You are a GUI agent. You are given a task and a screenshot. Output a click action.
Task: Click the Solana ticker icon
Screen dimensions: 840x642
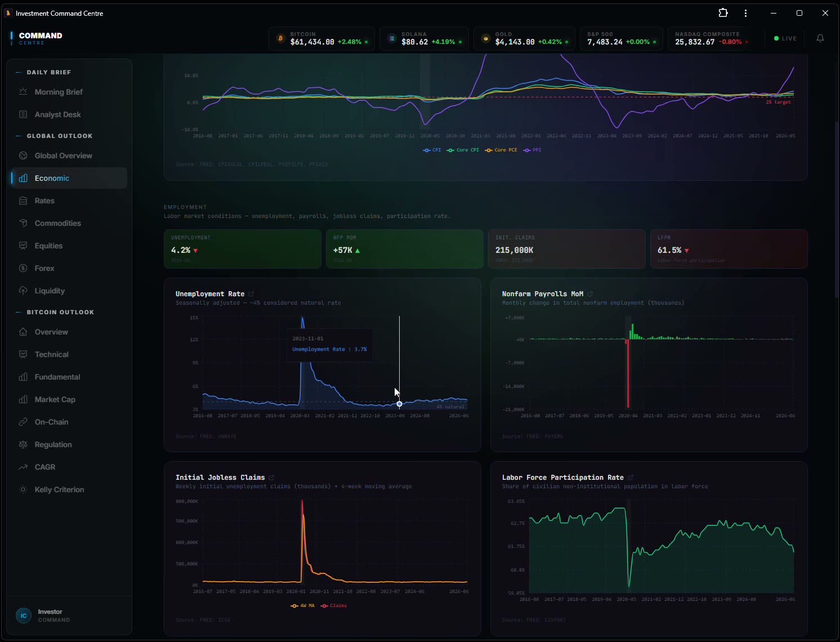point(392,39)
